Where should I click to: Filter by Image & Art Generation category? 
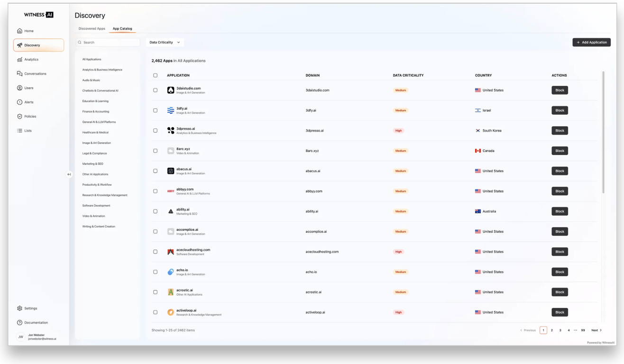97,143
